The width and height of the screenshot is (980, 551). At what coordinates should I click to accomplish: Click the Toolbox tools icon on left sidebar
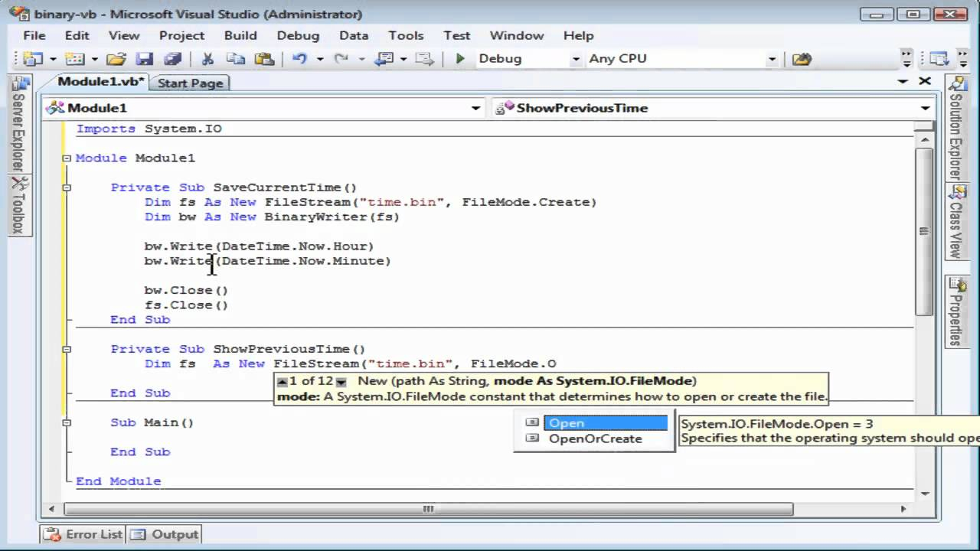(21, 184)
